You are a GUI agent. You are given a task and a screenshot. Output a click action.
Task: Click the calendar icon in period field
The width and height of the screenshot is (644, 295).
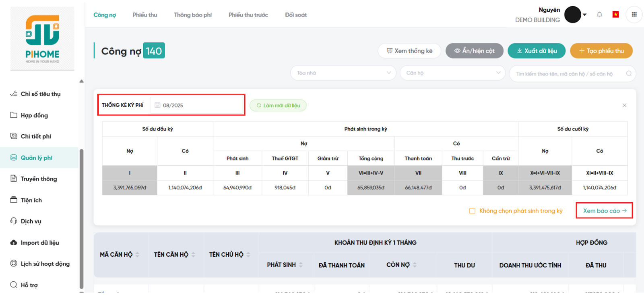(157, 105)
